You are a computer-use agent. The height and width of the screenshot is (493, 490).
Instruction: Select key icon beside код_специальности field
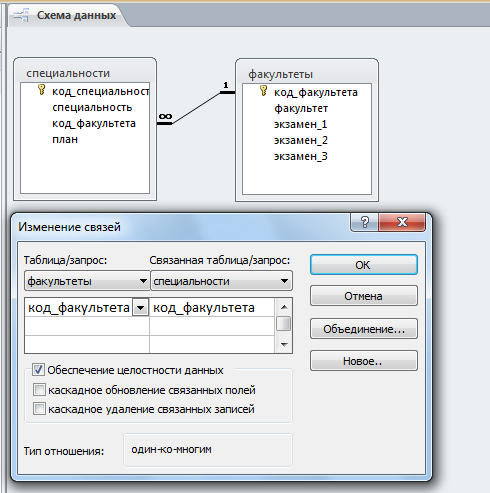(41, 90)
